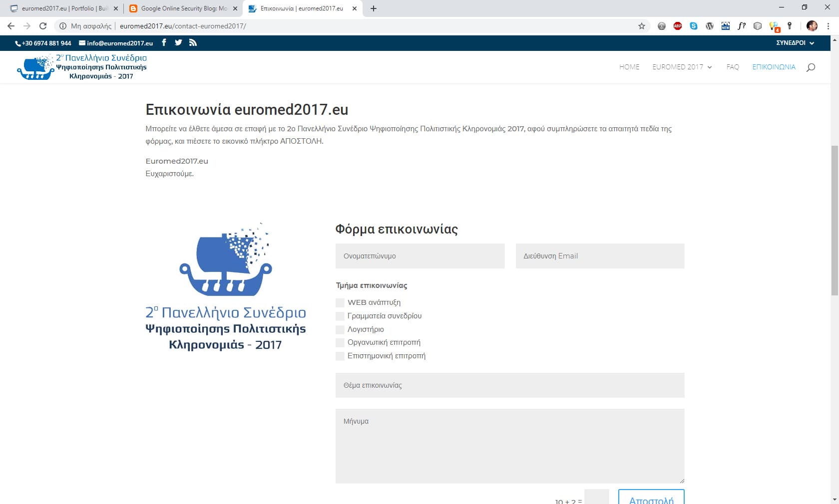Click the Αποστολή submit button

click(651, 497)
